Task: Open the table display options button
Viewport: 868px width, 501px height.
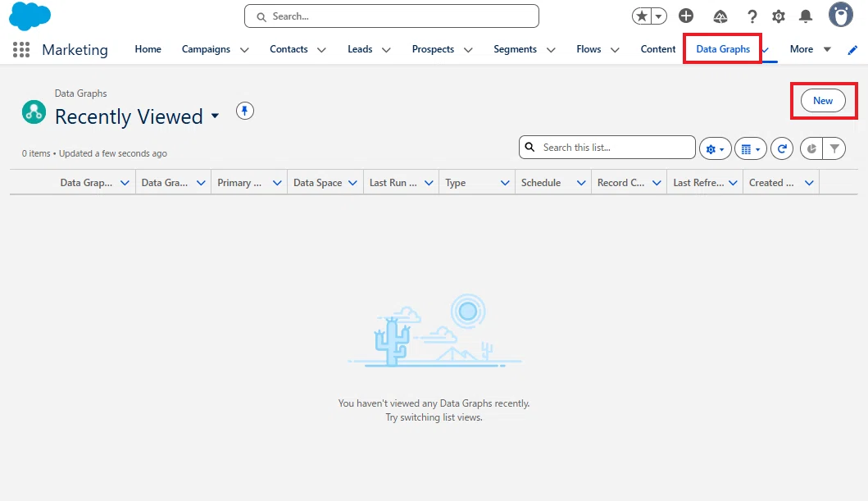Action: click(x=751, y=148)
